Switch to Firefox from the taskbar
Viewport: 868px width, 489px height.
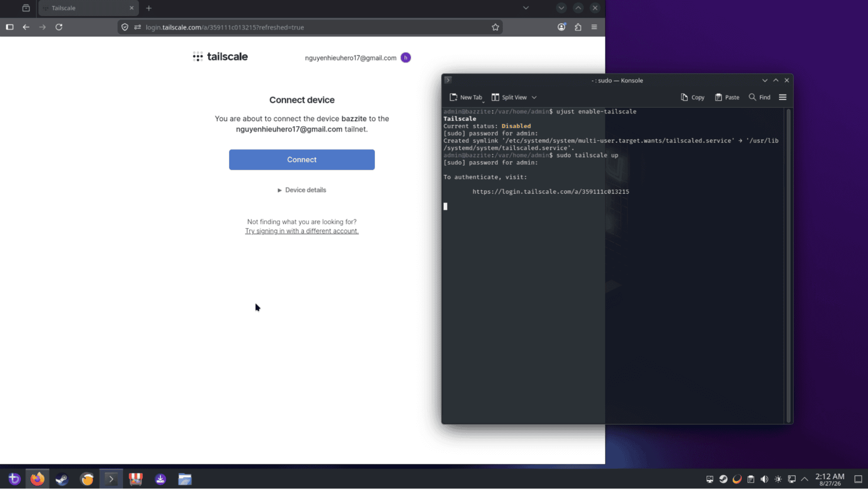37,479
